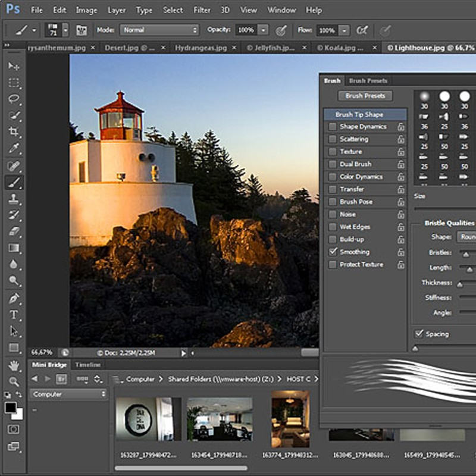Select the Eyedropper tool

(x=14, y=149)
